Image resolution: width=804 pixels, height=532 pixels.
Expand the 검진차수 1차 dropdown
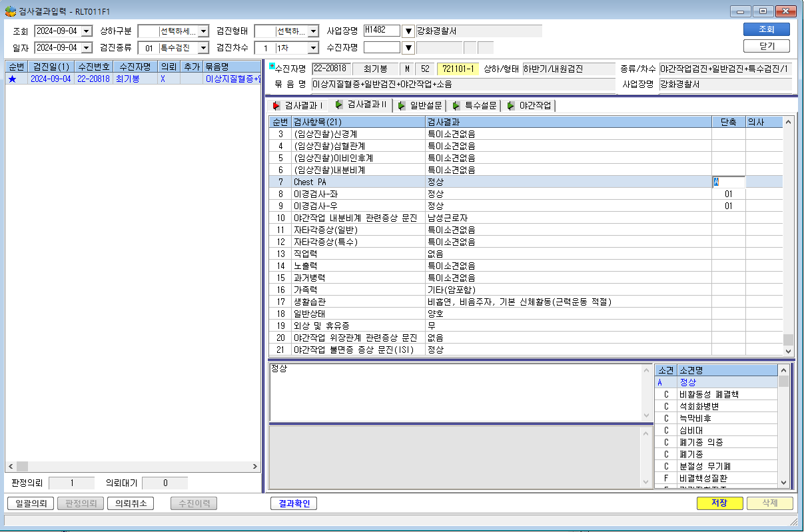click(313, 48)
